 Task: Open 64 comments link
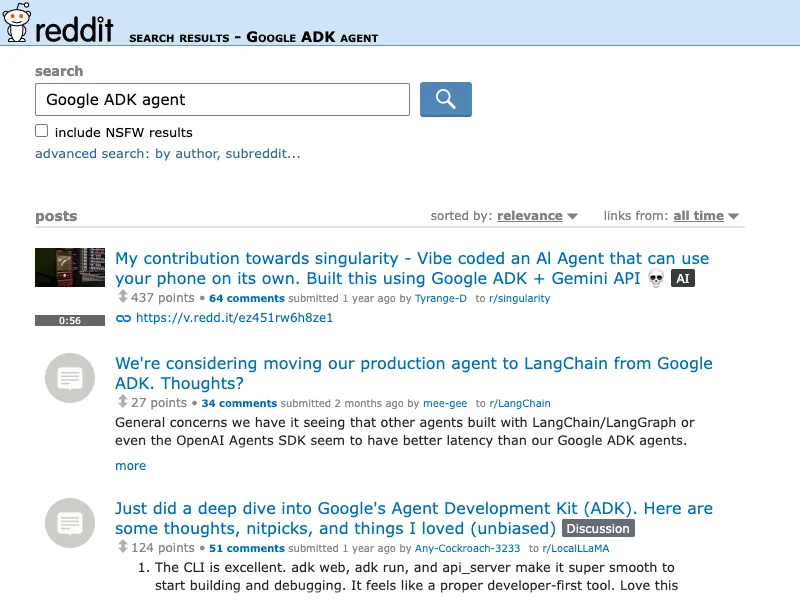(246, 298)
